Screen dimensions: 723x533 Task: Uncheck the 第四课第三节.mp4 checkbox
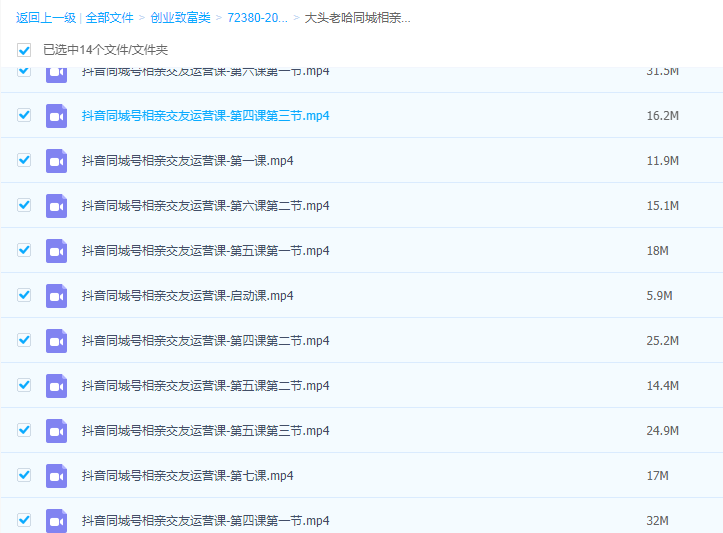point(24,115)
